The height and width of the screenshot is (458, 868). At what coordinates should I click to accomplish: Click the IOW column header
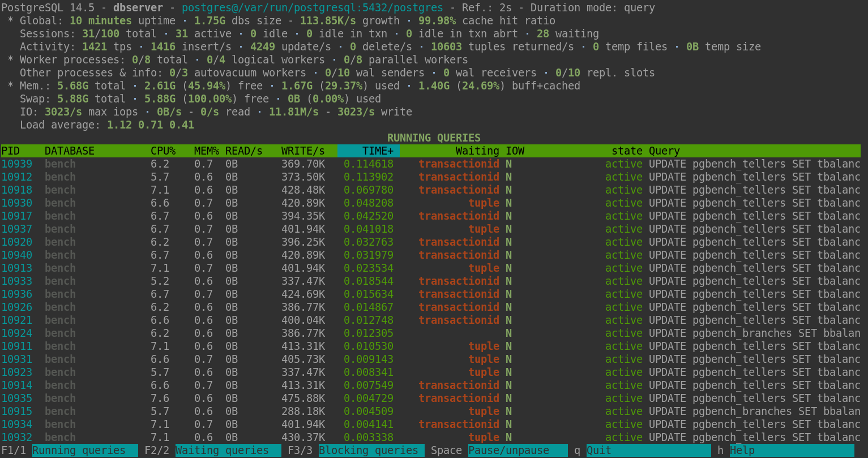(515, 151)
